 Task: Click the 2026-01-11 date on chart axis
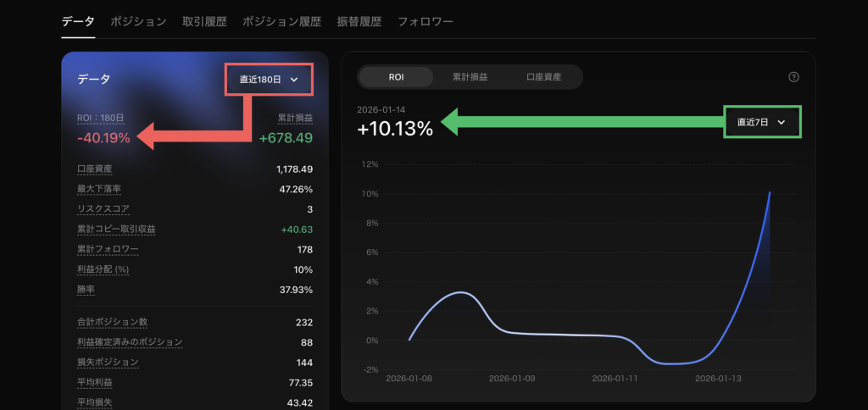[615, 378]
